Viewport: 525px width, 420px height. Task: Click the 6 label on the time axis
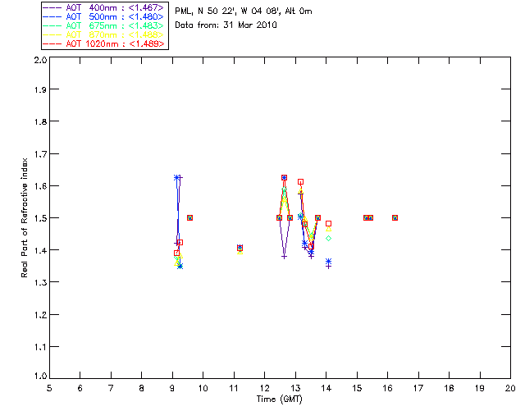click(x=80, y=388)
